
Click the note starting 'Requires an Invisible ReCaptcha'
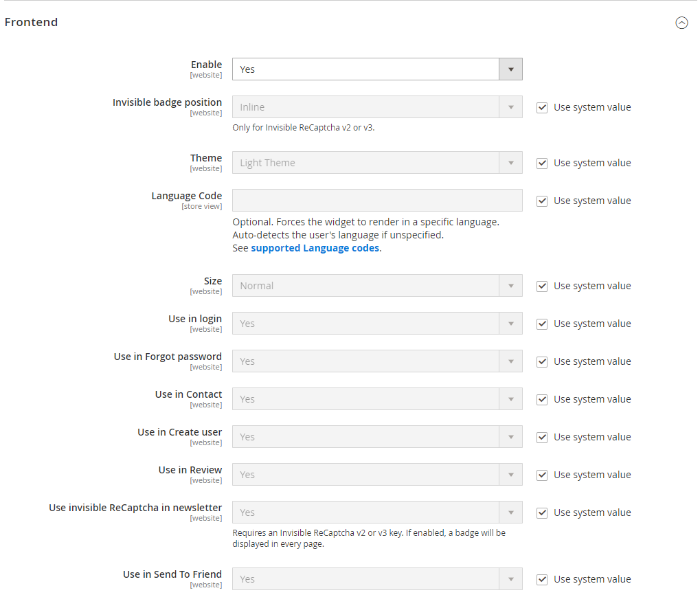[369, 539]
